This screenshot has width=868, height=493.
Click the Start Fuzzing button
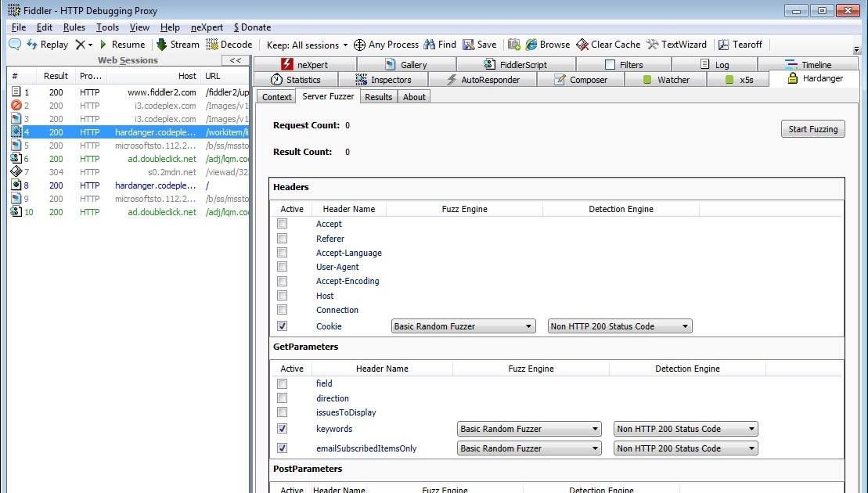812,129
